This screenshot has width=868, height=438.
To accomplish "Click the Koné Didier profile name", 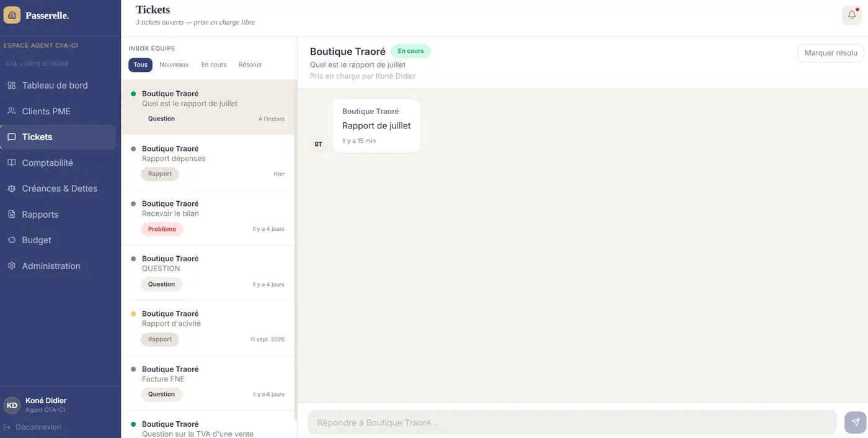I will click(46, 401).
